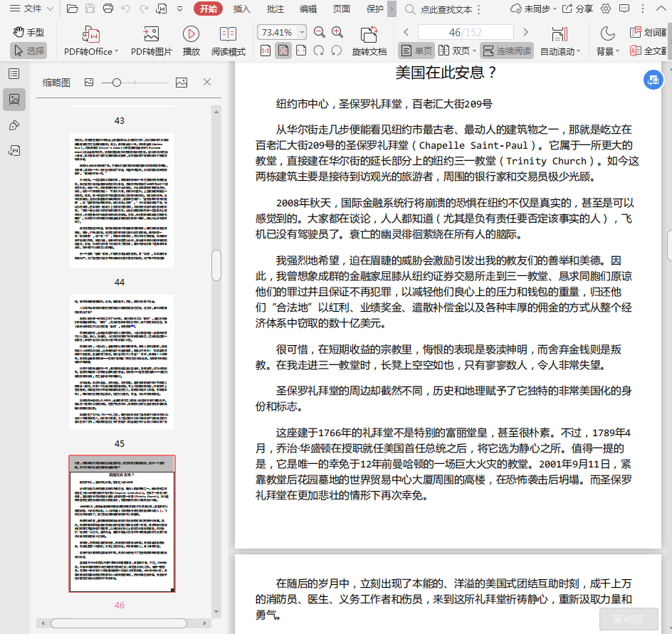Switch to the 插入 tab
Screen dimensions: 672x634
[x=242, y=9]
